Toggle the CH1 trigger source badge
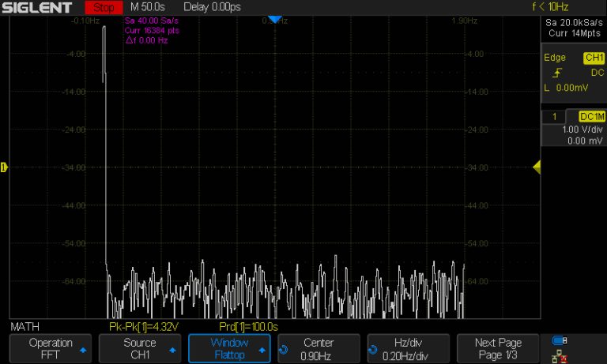 (x=593, y=58)
